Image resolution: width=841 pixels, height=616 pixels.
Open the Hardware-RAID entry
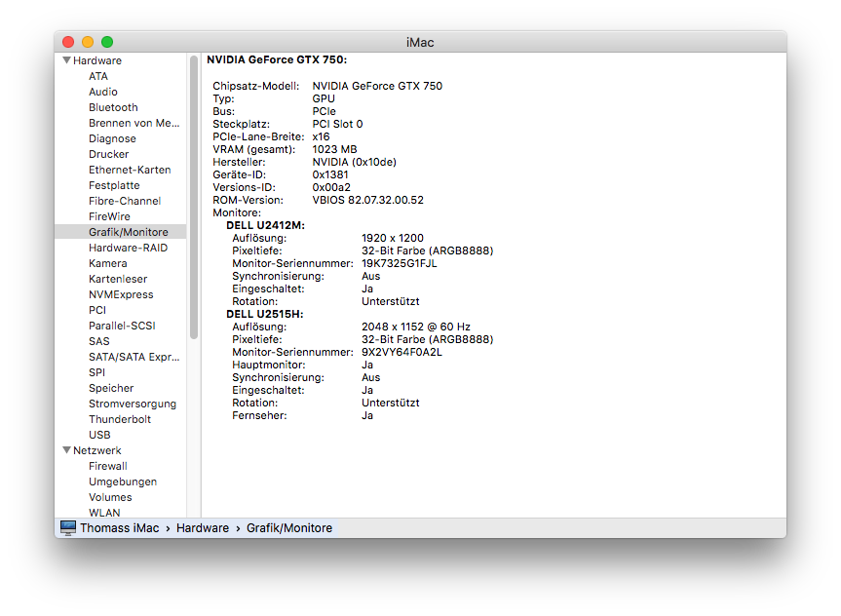129,248
